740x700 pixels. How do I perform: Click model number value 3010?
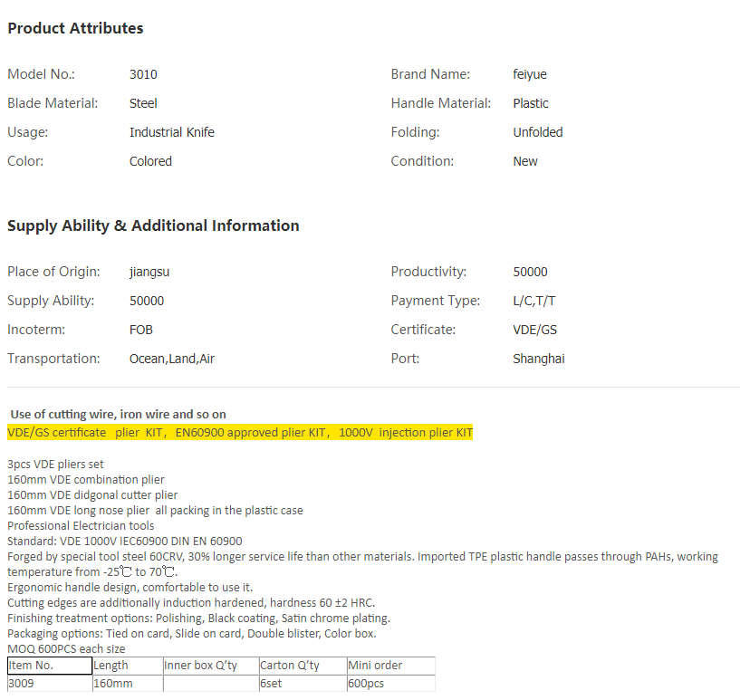coord(143,74)
